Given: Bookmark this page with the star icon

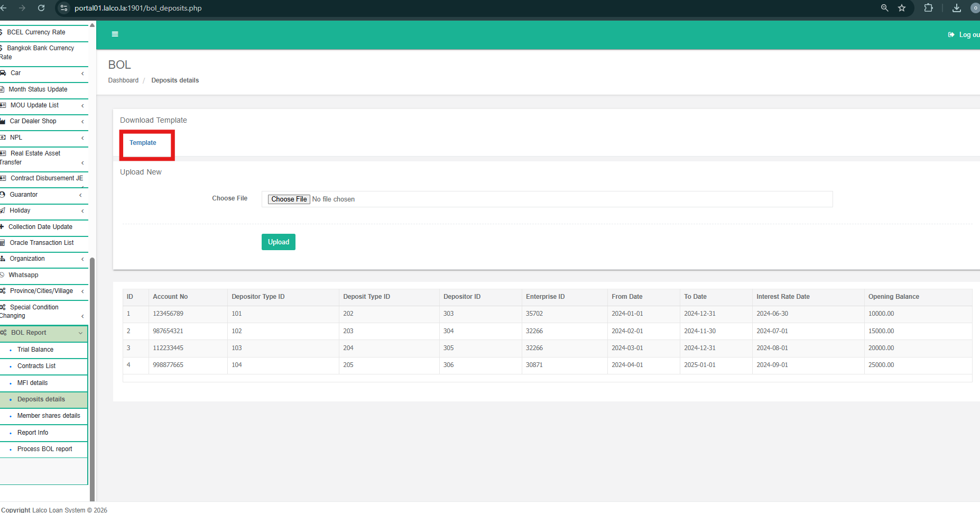Looking at the screenshot, I should coord(902,8).
